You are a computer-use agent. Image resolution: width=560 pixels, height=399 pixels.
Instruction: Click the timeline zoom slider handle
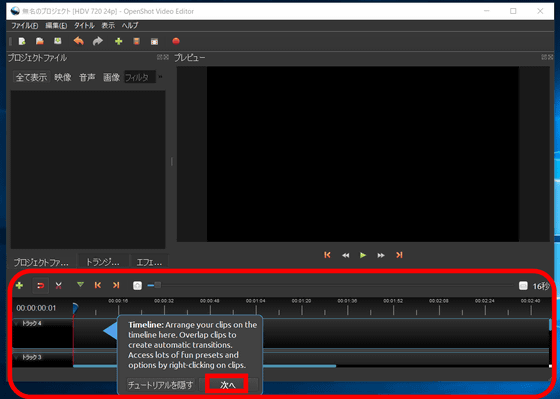158,285
